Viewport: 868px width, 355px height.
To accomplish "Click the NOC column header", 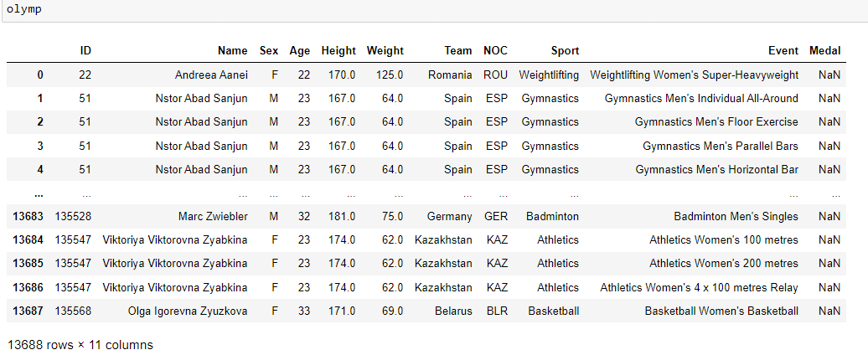I will [x=495, y=51].
